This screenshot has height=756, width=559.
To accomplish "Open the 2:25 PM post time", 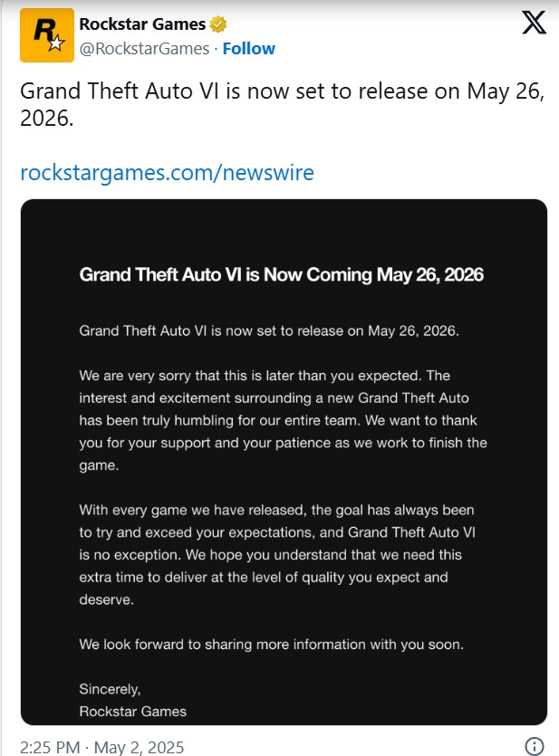I will (50, 747).
